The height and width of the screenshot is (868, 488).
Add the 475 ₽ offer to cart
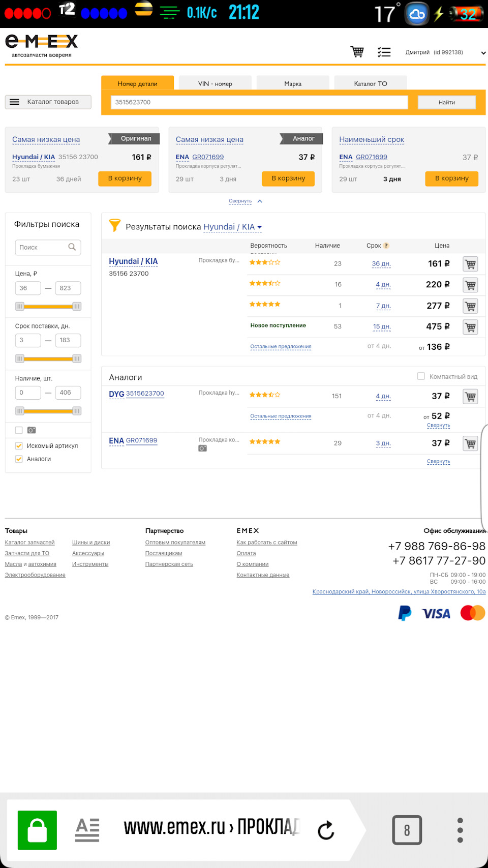[x=470, y=327]
